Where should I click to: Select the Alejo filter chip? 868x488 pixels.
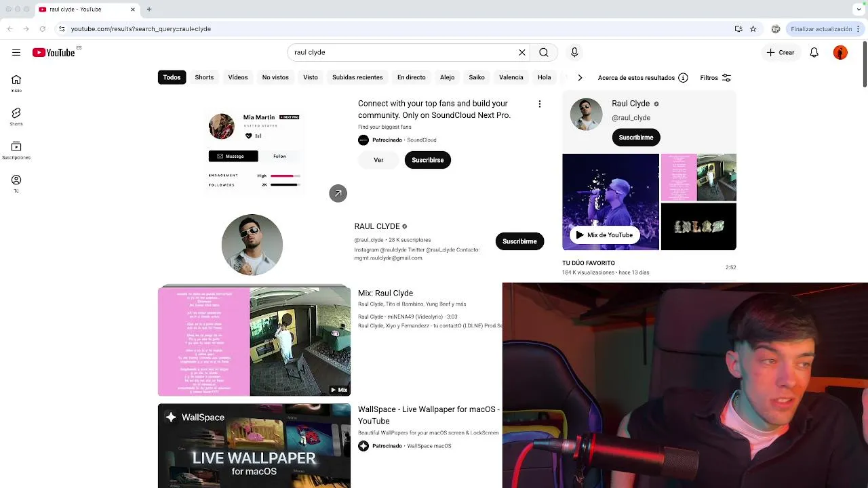tap(447, 77)
